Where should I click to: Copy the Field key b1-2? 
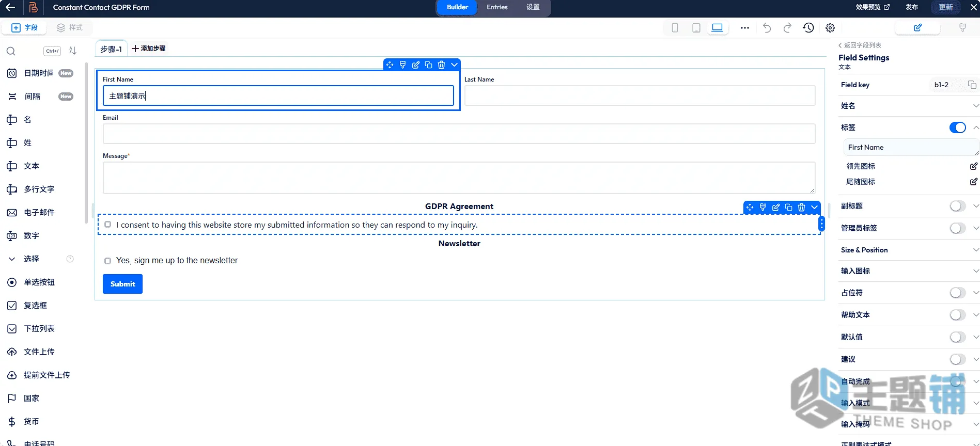[972, 85]
